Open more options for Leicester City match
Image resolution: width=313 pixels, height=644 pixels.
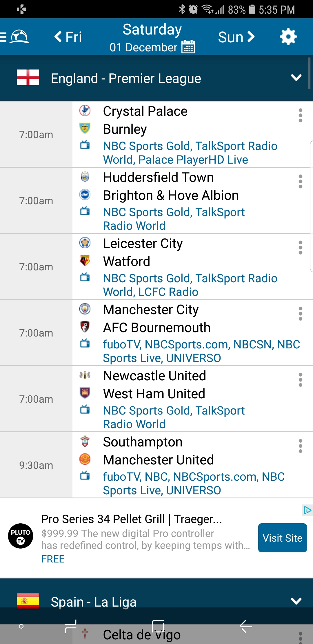300,248
